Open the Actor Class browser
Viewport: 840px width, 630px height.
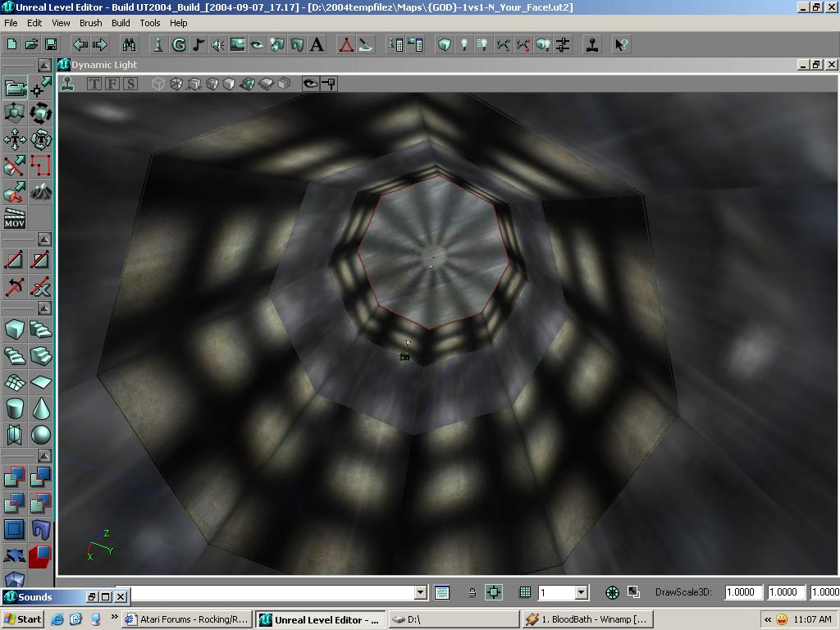click(x=157, y=45)
